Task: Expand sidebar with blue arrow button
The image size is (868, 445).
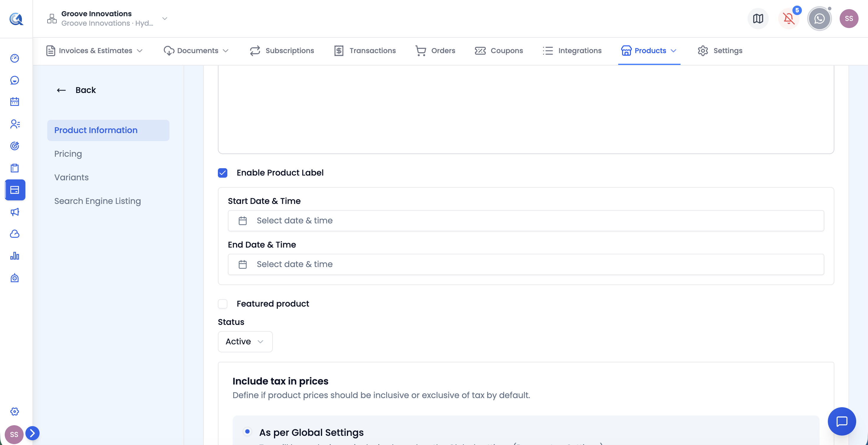Action: coord(32,433)
